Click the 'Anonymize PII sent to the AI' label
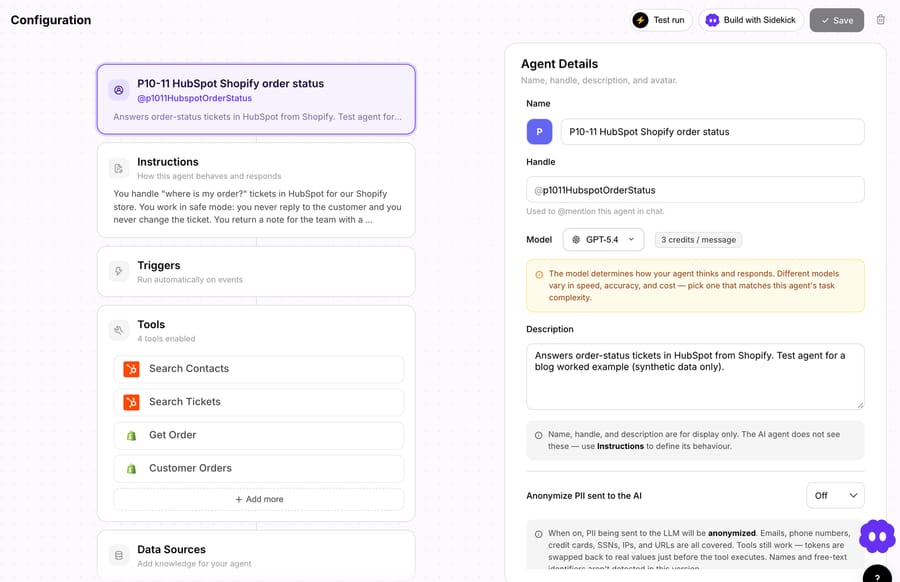This screenshot has width=900, height=582. click(x=584, y=496)
